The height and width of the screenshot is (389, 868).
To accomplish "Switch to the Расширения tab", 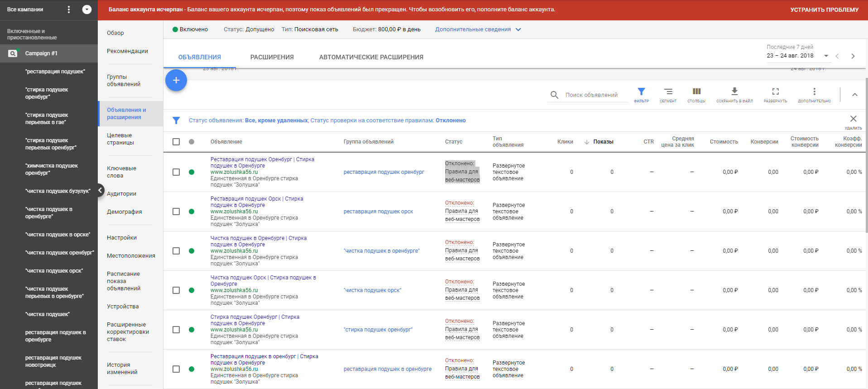I will coord(272,57).
